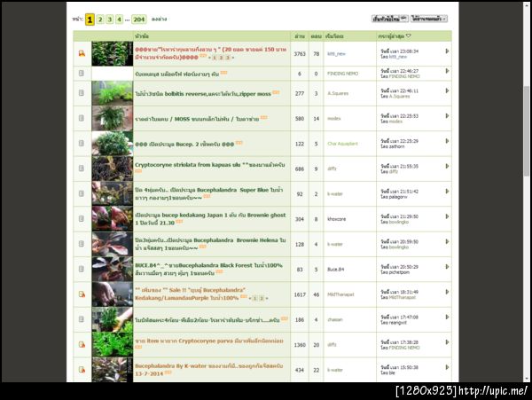Screen dimensions: 532x400
Task: Click topic icon beside Black Forest row
Action: 82,269
